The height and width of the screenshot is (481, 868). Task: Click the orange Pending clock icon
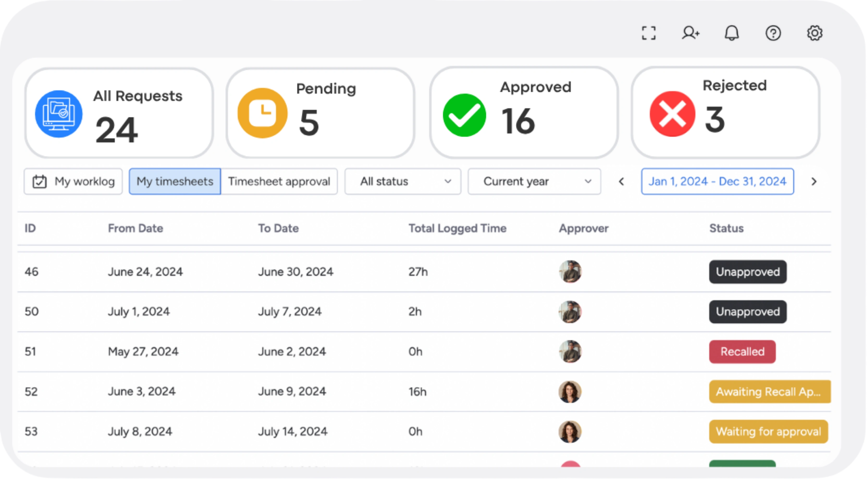tap(262, 113)
